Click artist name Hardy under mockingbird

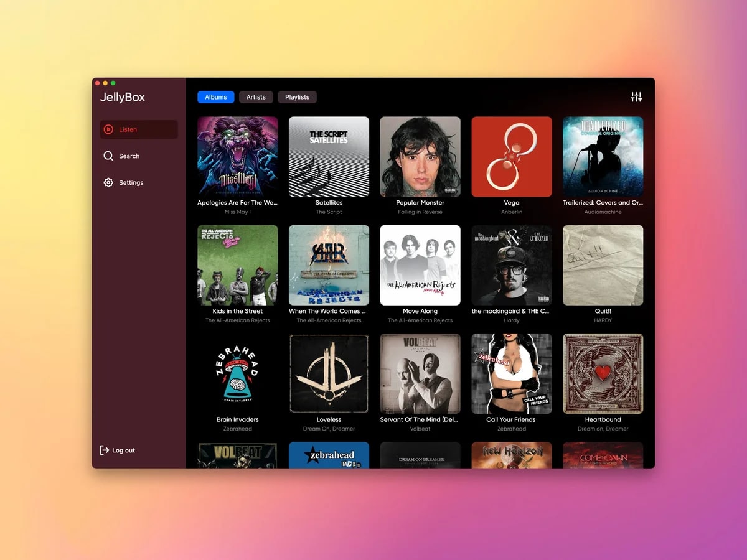[512, 320]
